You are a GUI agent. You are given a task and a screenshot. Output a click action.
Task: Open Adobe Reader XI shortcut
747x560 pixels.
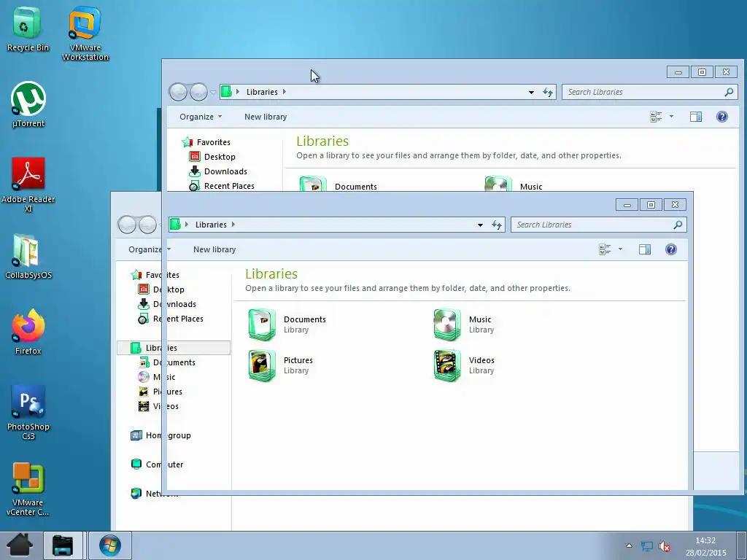tap(28, 184)
